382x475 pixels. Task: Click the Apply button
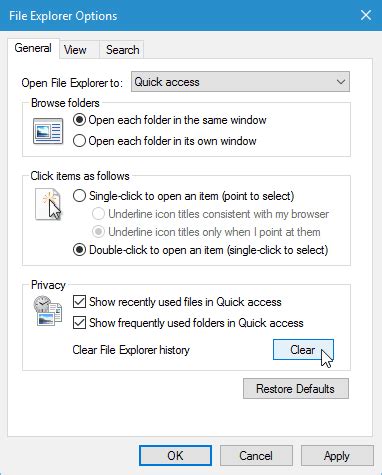(x=337, y=456)
